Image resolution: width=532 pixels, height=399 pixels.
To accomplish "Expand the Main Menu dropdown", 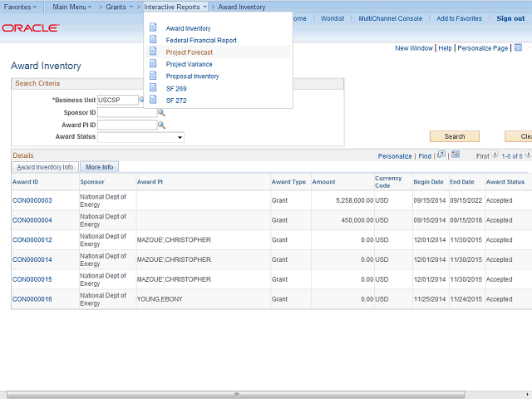I will coord(72,7).
